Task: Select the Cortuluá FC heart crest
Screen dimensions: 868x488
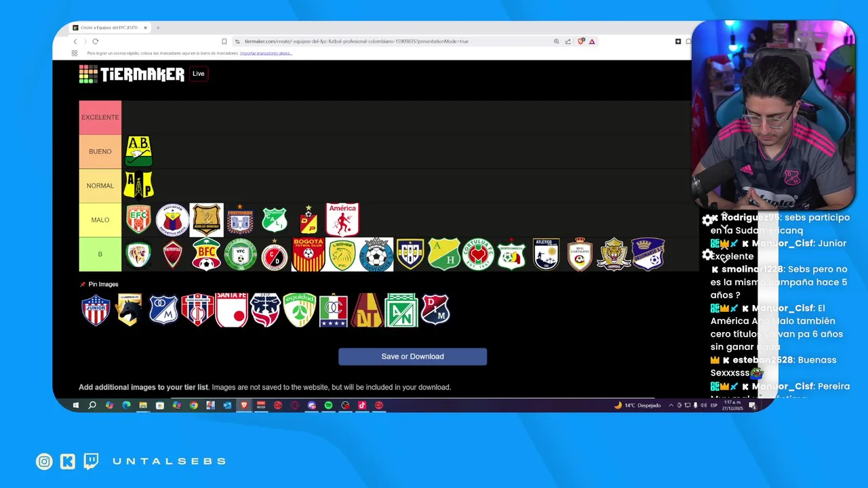Action: (478, 254)
